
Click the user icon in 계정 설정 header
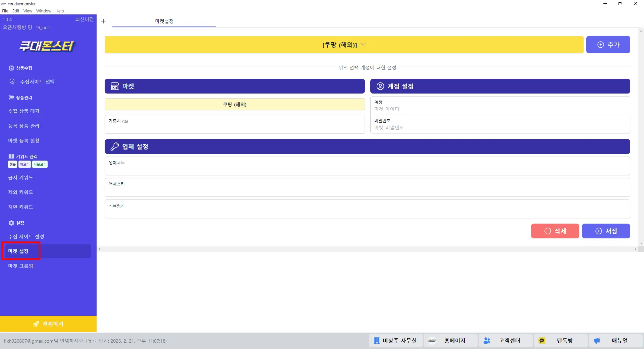point(380,86)
